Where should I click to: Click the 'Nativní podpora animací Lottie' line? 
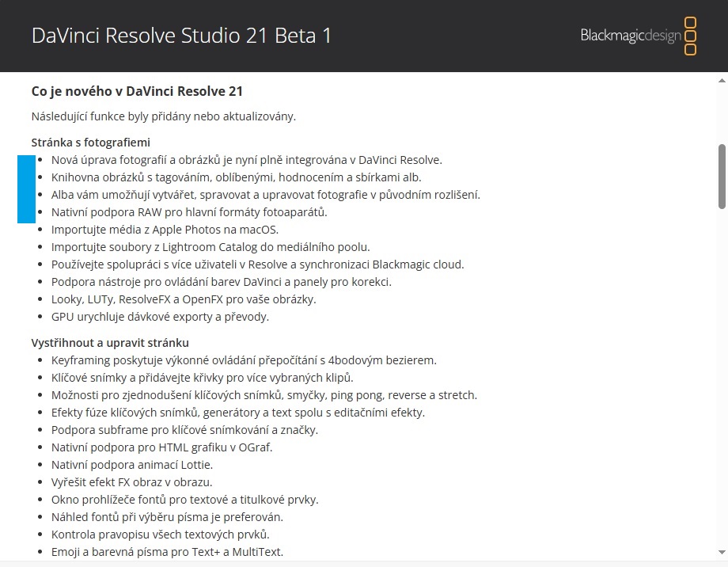click(132, 465)
